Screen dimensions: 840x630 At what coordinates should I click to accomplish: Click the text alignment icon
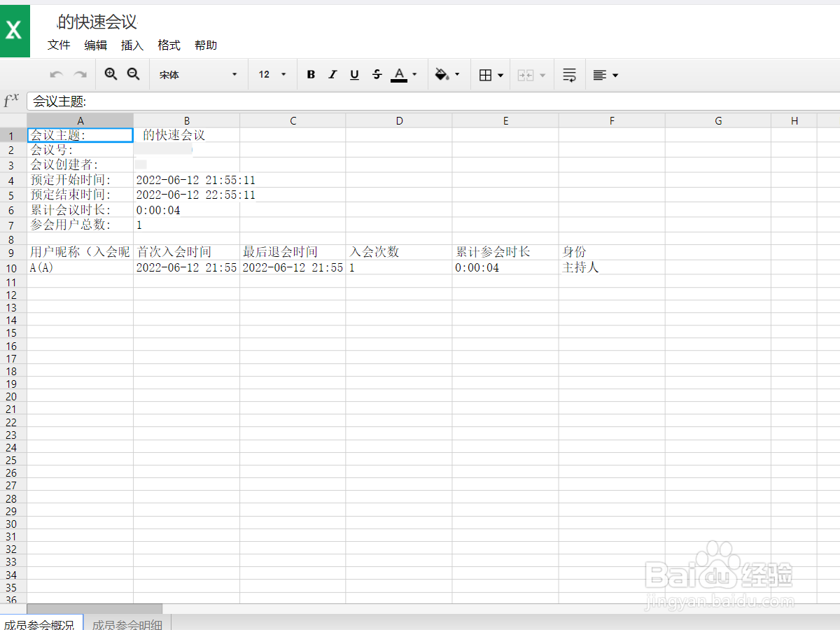(600, 75)
